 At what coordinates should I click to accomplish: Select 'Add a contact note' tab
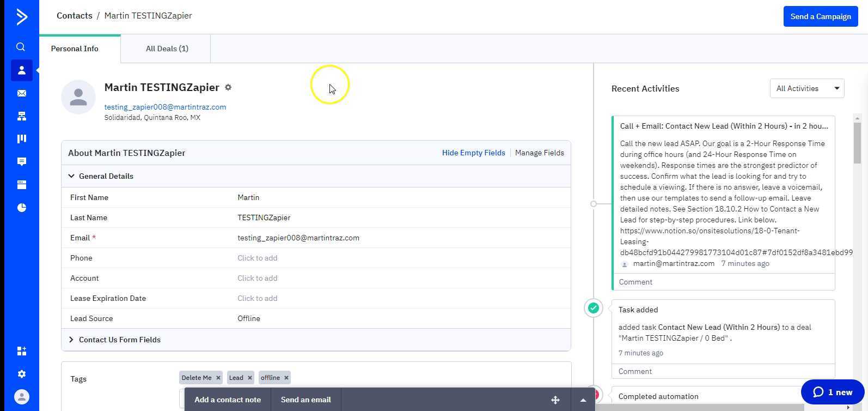[x=228, y=400]
